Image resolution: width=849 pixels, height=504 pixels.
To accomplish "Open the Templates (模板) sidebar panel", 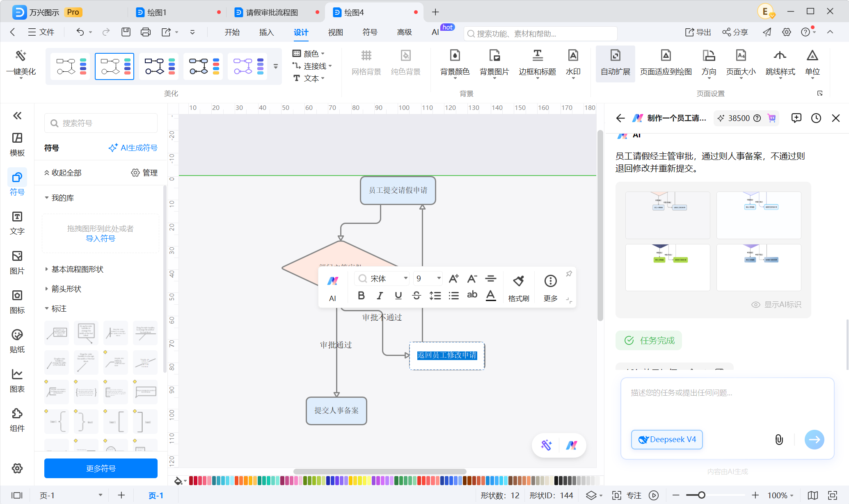I will (17, 144).
